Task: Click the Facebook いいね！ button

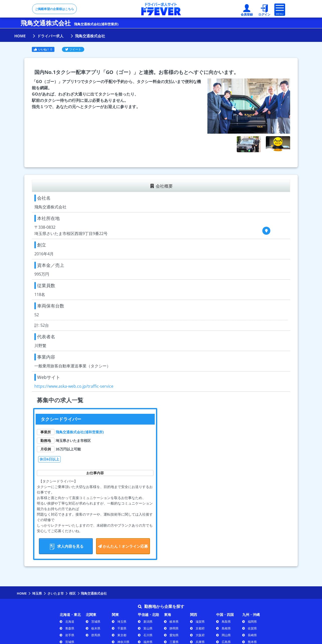Action: (43, 49)
